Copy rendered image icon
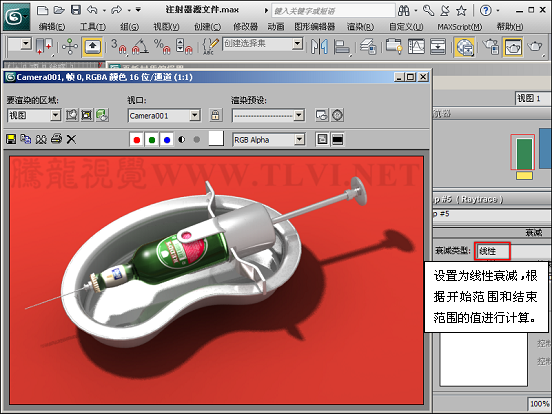552x414 pixels. pyautogui.click(x=26, y=139)
